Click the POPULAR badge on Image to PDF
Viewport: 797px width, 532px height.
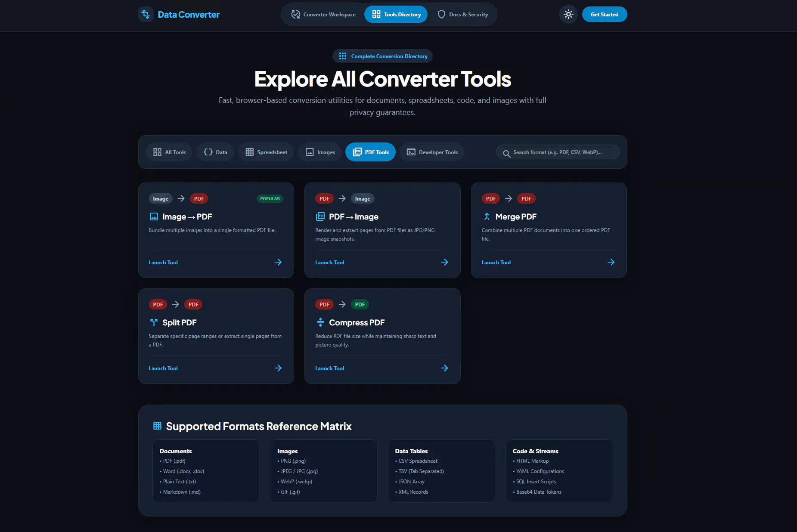270,198
